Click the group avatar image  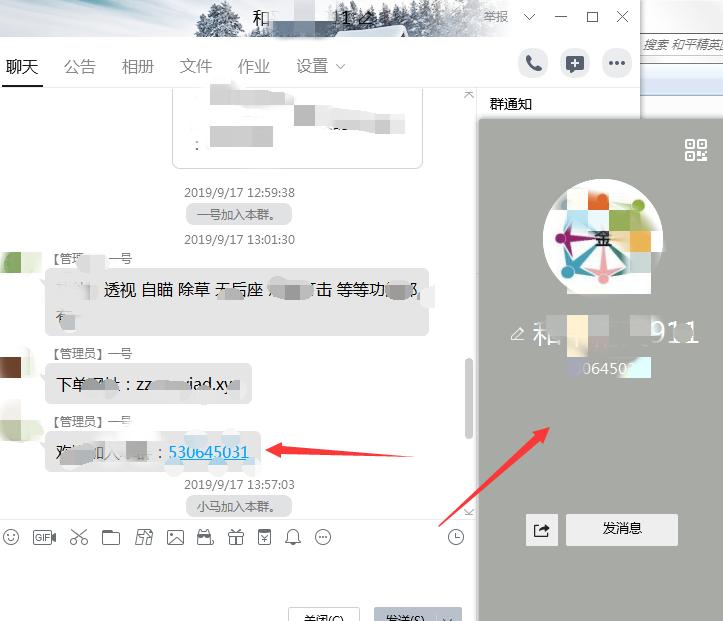[x=603, y=237]
